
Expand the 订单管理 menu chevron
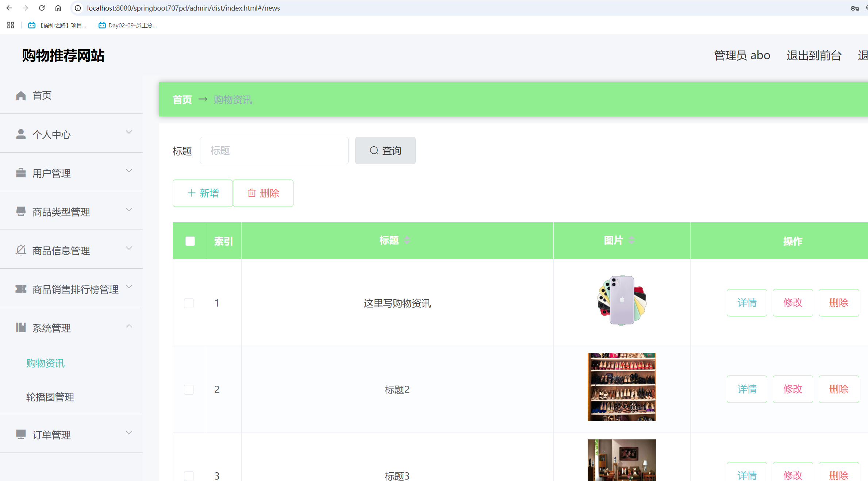tap(128, 432)
